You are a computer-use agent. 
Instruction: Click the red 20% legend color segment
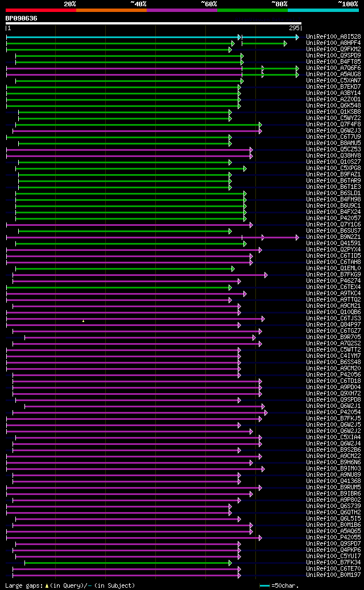pyautogui.click(x=40, y=10)
